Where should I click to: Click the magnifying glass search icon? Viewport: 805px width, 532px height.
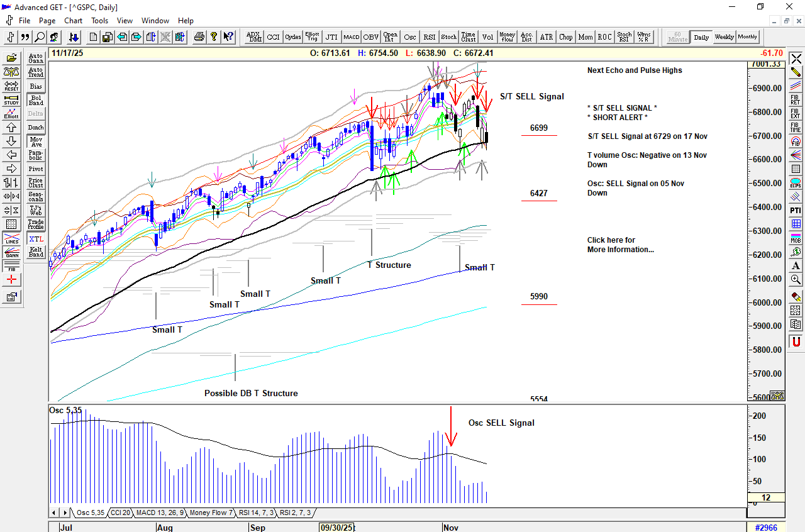pyautogui.click(x=40, y=37)
